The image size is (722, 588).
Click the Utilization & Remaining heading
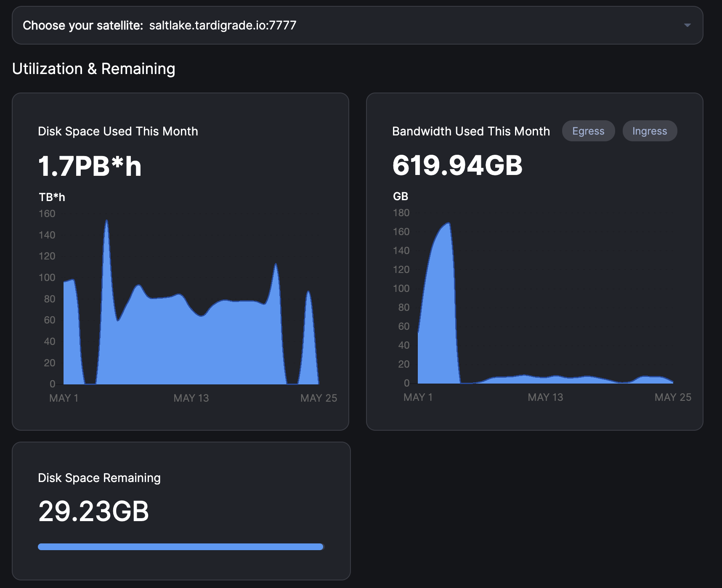(93, 69)
